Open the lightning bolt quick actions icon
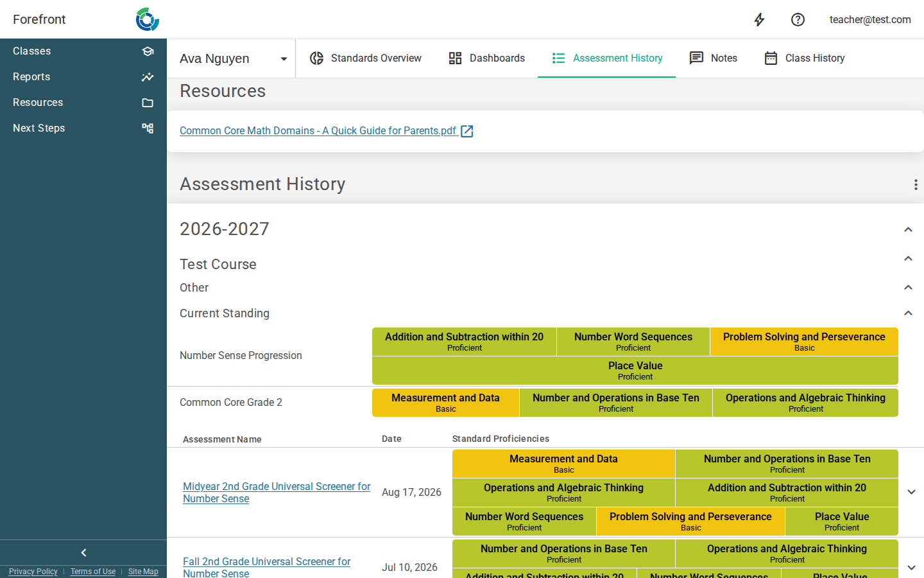924x578 pixels. [x=759, y=19]
